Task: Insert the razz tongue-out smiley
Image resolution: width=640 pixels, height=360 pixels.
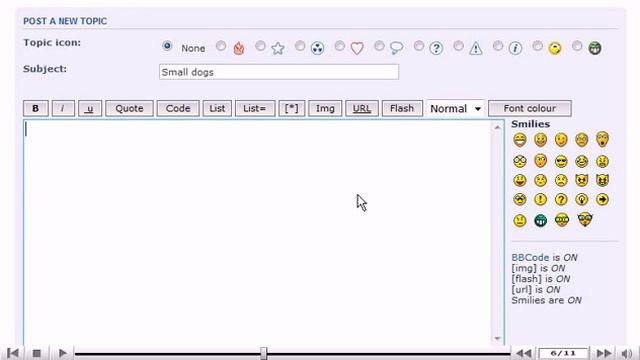Action: 520,180
